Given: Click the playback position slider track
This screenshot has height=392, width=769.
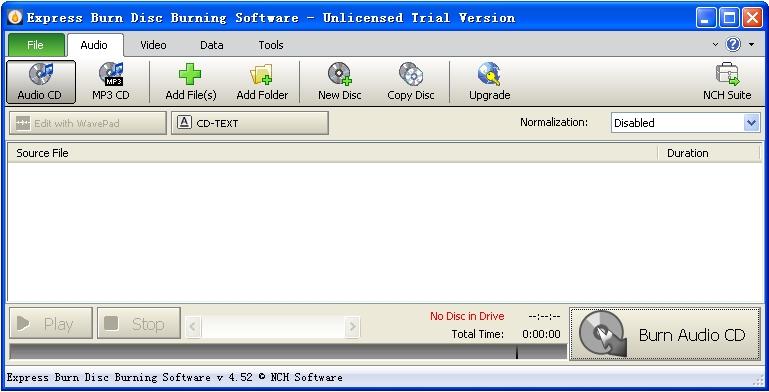Looking at the screenshot, I should point(273,326).
